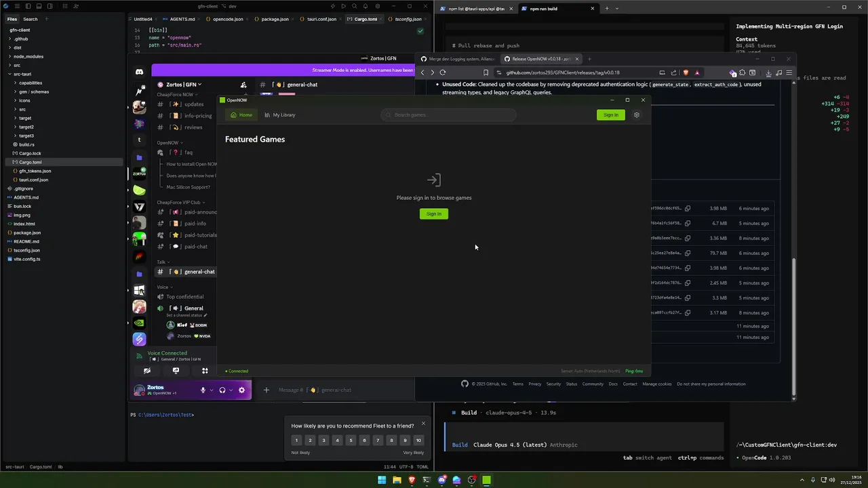Open Fleet search magnifier in title bar
This screenshot has height=488, width=868.
tap(355, 6)
